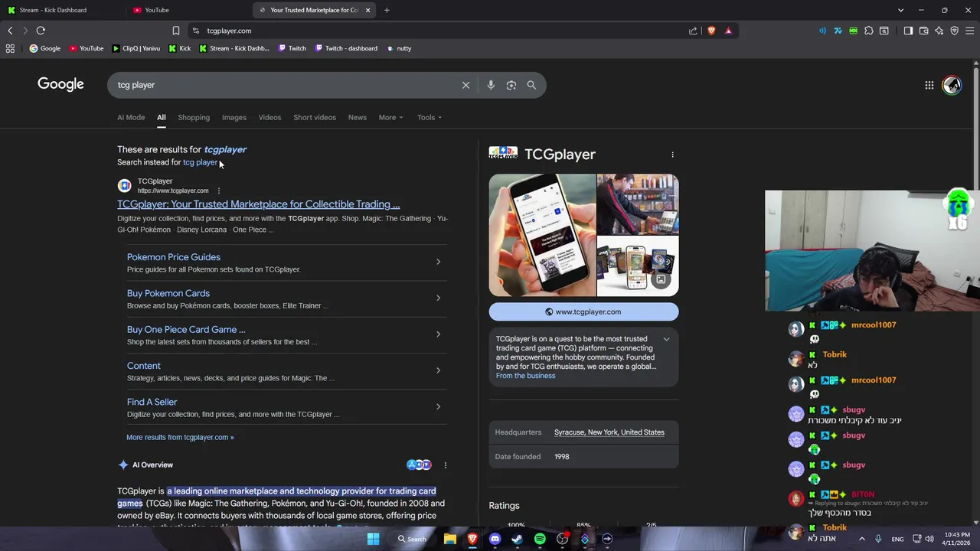
Task: Open the Brave Wallet icon
Action: (x=923, y=31)
